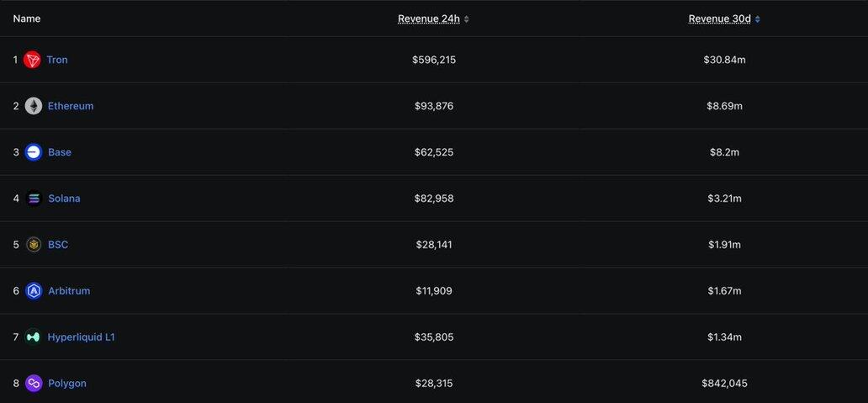
Task: Select the Base chain logo icon
Action: click(x=34, y=152)
